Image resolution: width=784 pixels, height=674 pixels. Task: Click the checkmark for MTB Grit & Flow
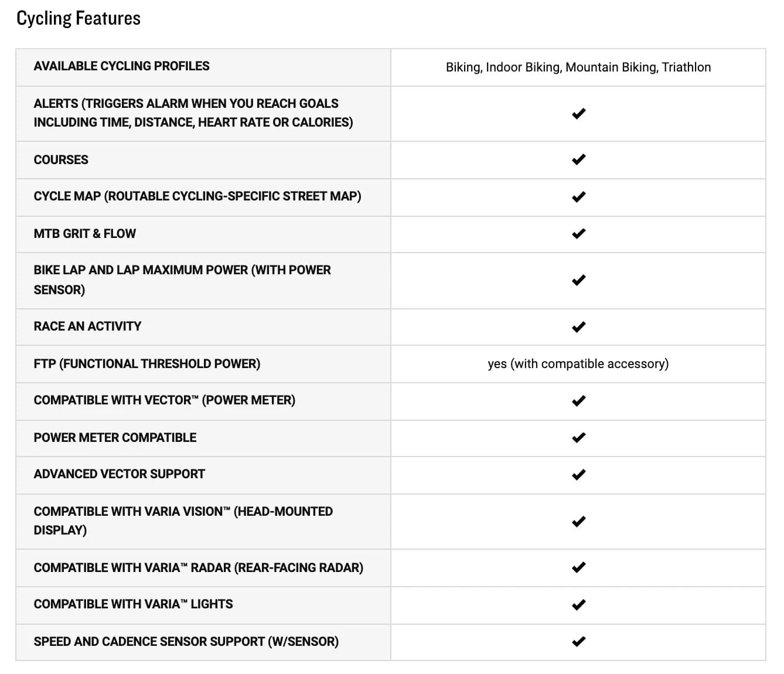tap(578, 234)
